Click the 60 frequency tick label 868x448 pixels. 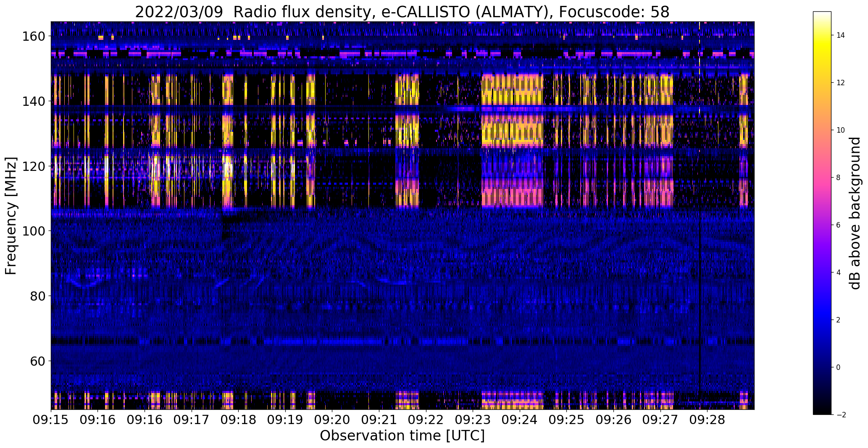coord(37,361)
